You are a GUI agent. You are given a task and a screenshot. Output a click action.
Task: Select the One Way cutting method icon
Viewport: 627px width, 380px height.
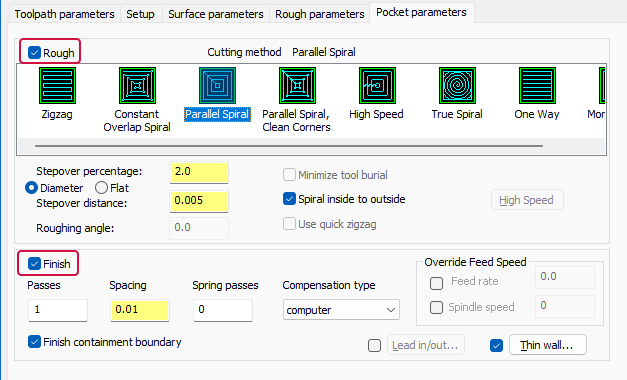[537, 86]
